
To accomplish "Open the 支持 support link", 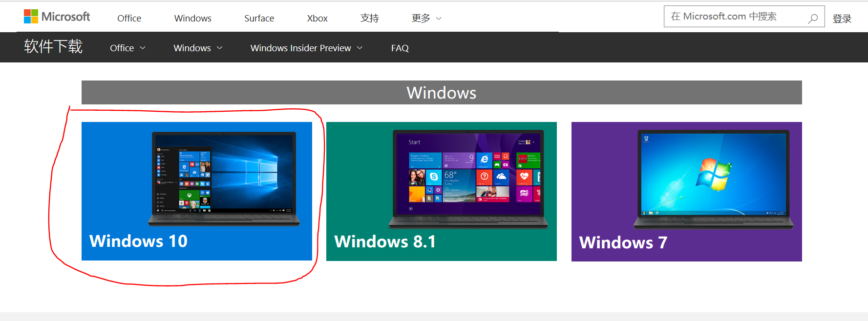I will (x=370, y=18).
